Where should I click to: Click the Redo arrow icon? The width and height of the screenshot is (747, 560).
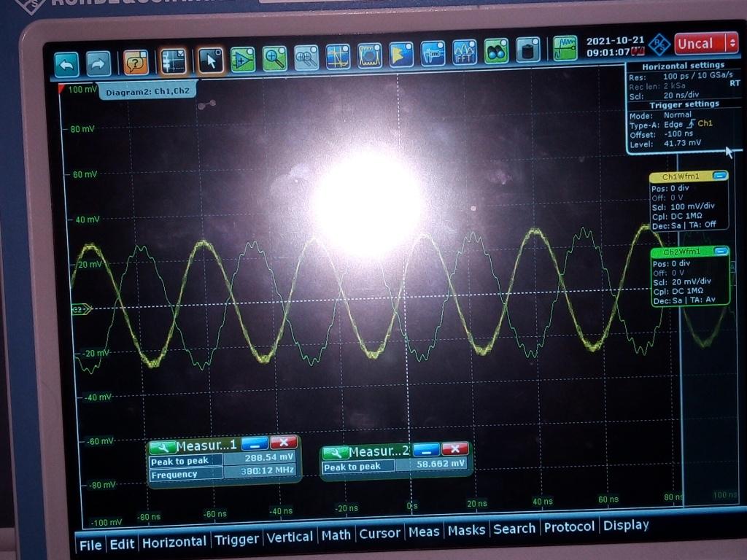pyautogui.click(x=98, y=63)
